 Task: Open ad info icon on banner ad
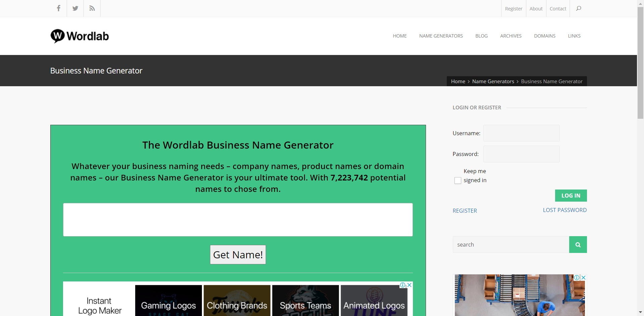[403, 285]
